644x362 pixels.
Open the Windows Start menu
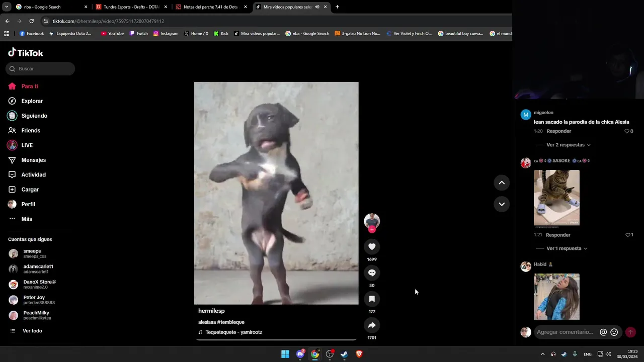pos(285,354)
